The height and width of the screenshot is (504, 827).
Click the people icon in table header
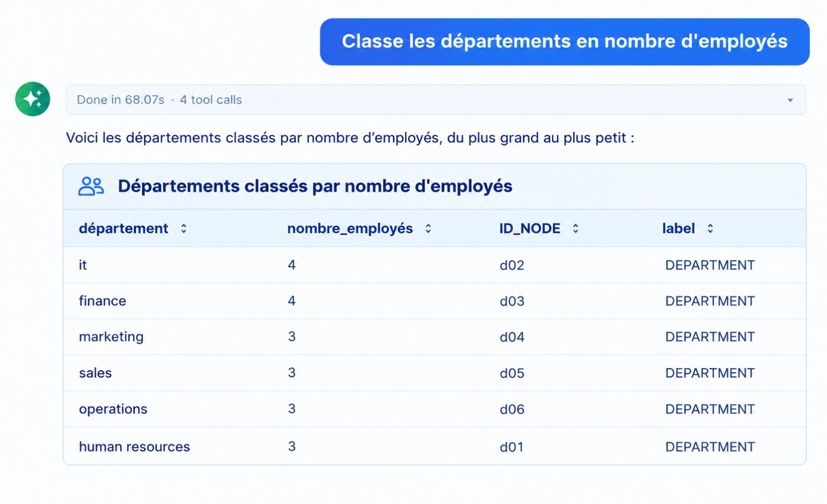91,186
